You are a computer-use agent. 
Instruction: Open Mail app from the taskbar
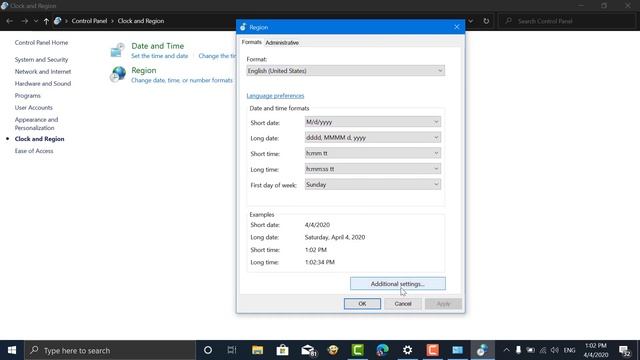coord(308,350)
